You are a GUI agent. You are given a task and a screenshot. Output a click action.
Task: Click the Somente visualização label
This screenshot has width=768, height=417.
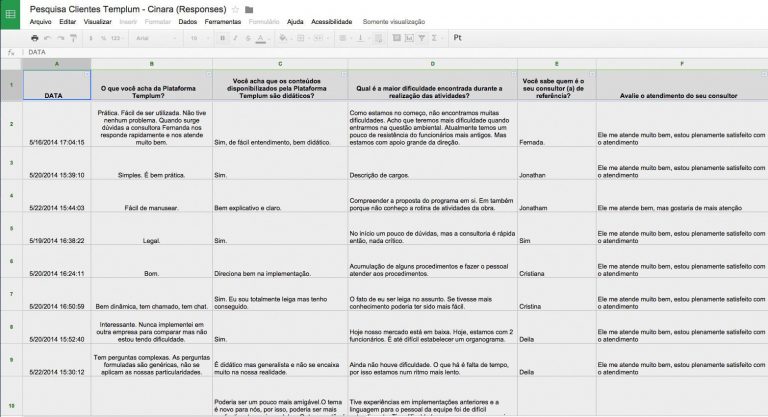click(x=394, y=22)
